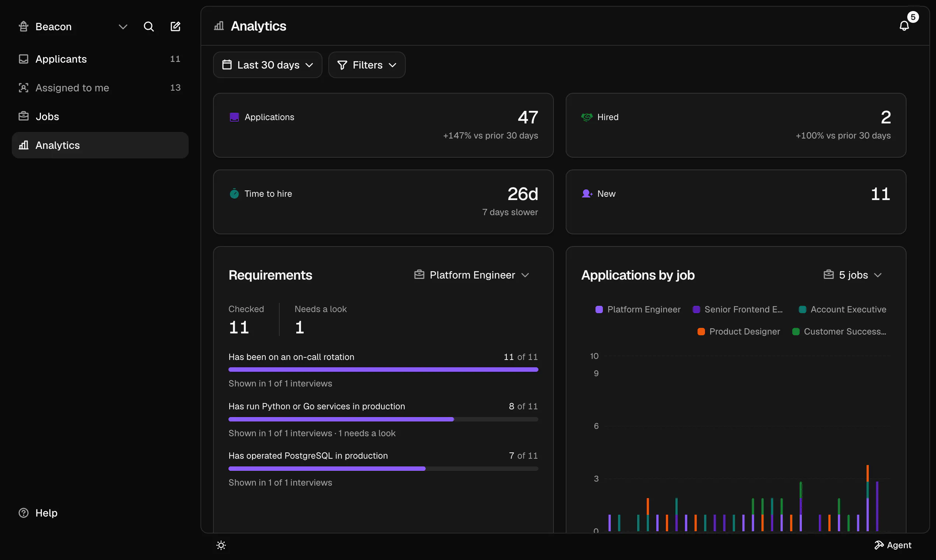Click the compose new note icon
The image size is (936, 560).
[x=175, y=27]
